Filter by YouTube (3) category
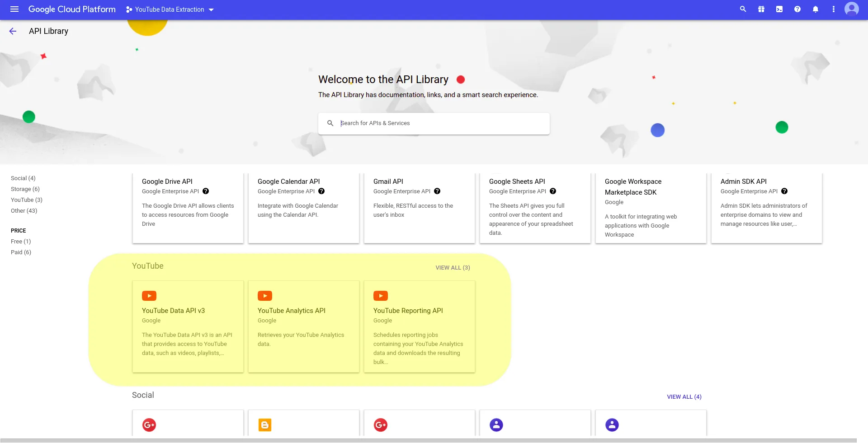868x443 pixels. click(x=27, y=200)
